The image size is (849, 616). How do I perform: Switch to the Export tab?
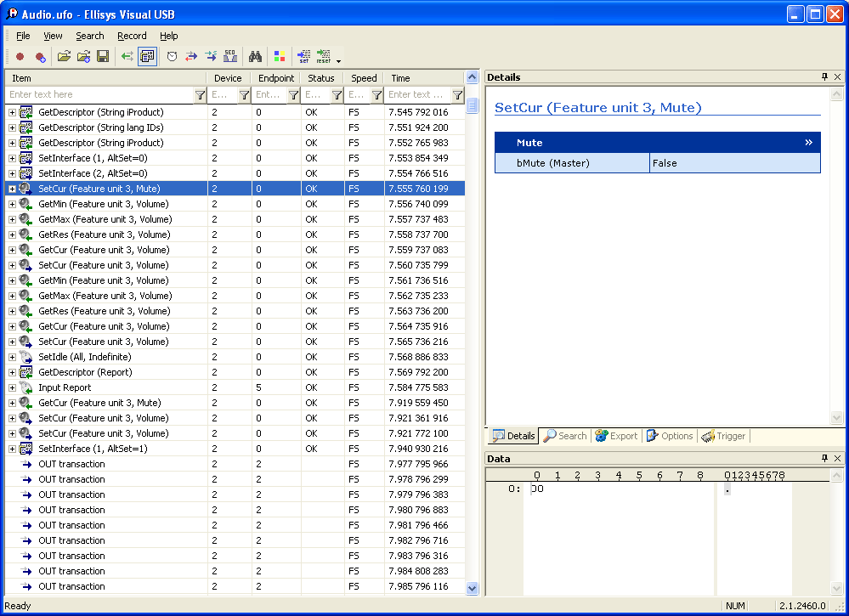coord(616,436)
